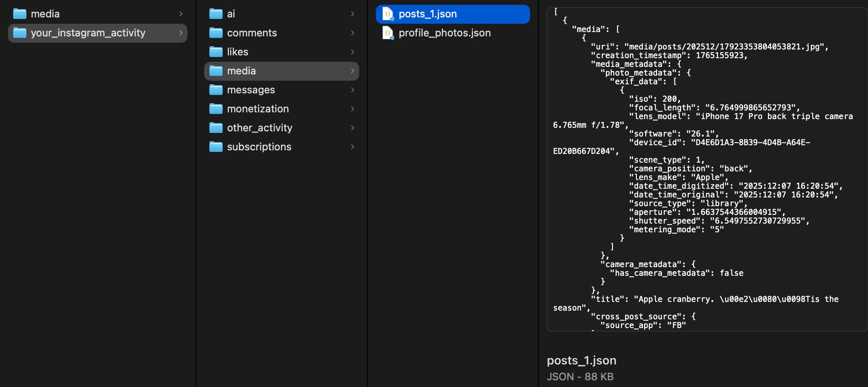
Task: Click the other_activity folder icon
Action: pos(216,127)
